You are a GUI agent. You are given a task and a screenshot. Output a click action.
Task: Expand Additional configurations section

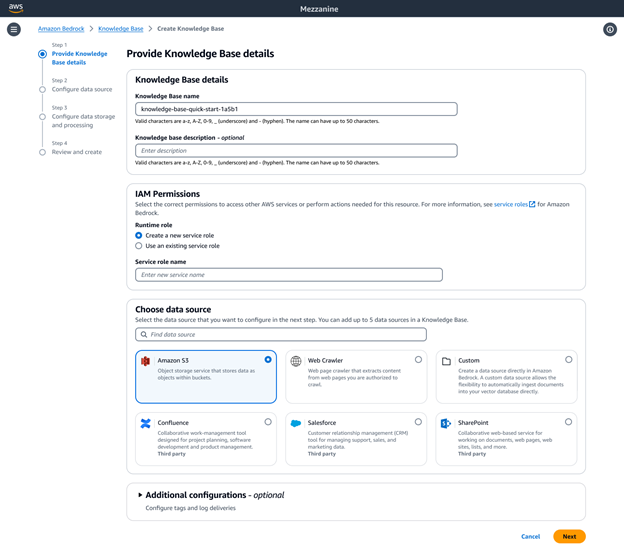tap(140, 495)
